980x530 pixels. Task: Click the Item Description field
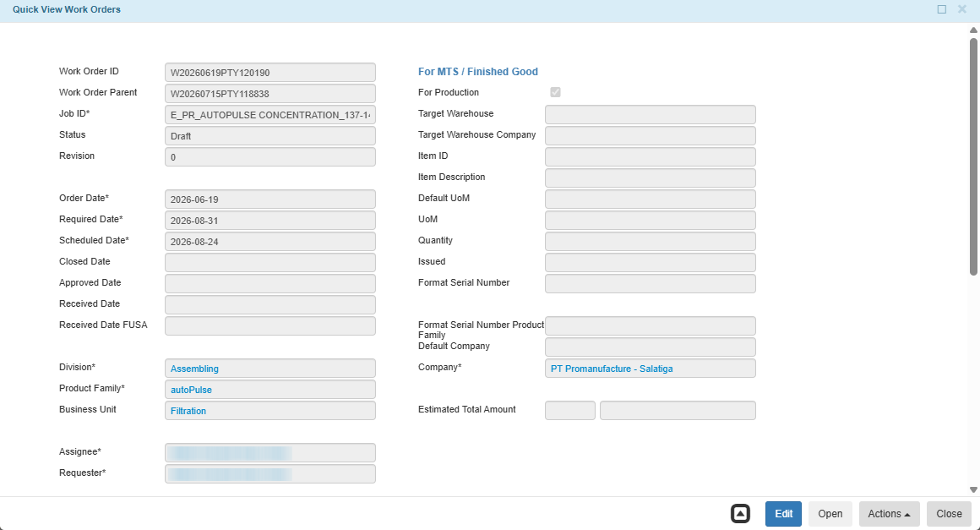click(x=650, y=178)
